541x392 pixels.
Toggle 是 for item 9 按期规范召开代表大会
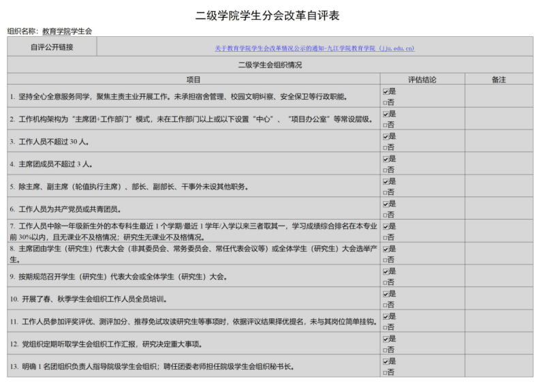click(386, 271)
